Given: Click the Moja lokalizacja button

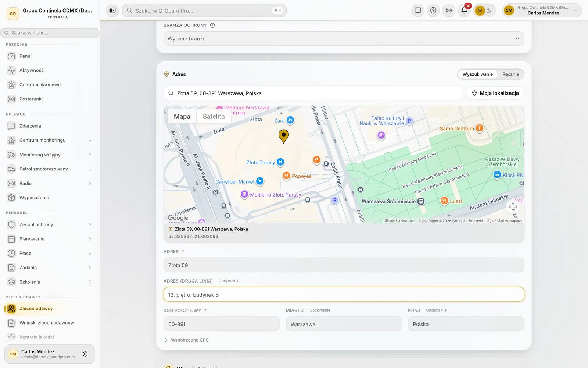Looking at the screenshot, I should [495, 93].
